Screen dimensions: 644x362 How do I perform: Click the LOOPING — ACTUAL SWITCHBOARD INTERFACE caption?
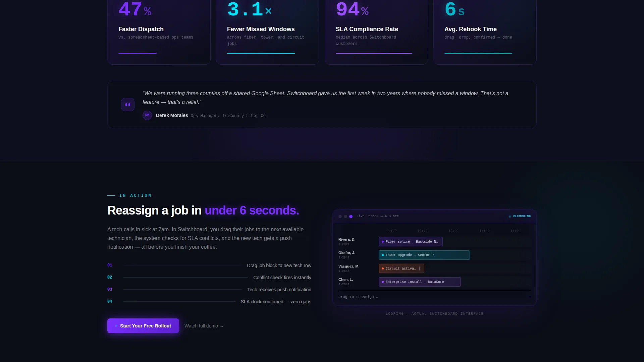point(434,314)
